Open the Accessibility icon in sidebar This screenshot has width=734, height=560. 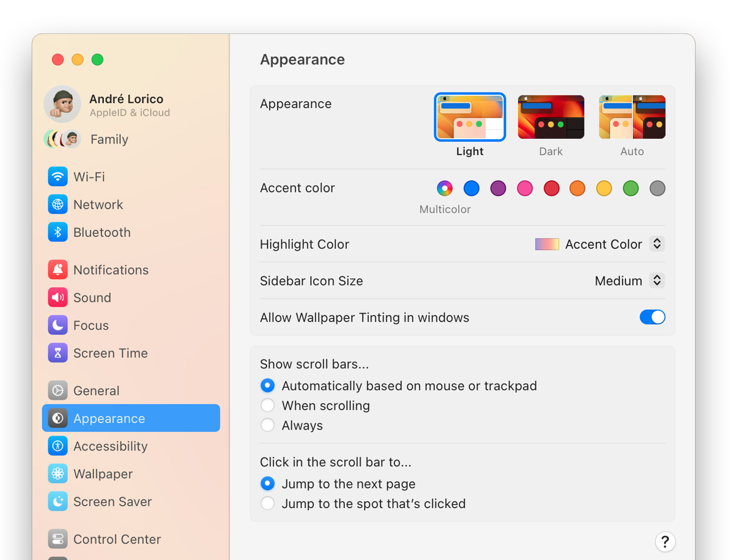58,446
